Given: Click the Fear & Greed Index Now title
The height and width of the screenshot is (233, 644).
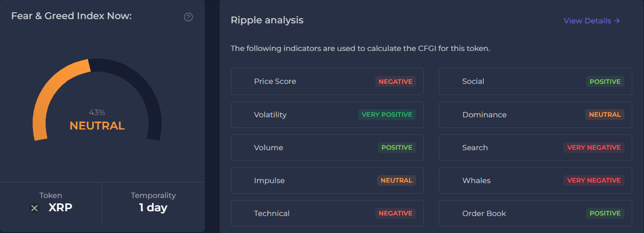Looking at the screenshot, I should point(71,16).
